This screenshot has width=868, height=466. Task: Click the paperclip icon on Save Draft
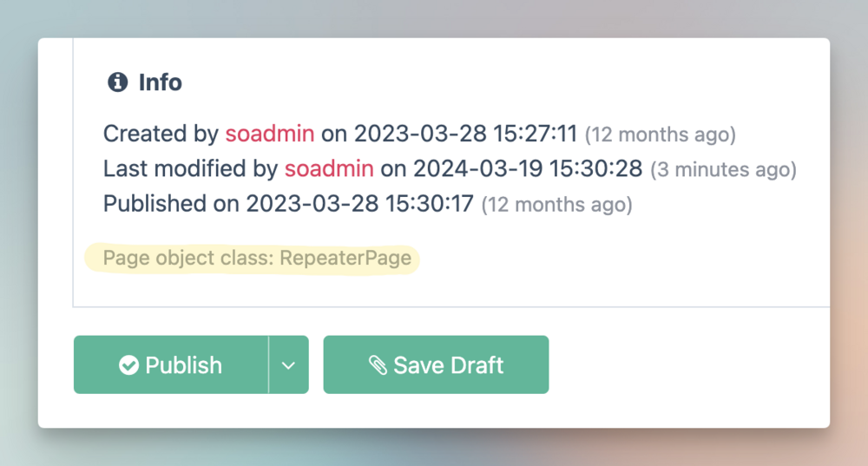click(378, 365)
